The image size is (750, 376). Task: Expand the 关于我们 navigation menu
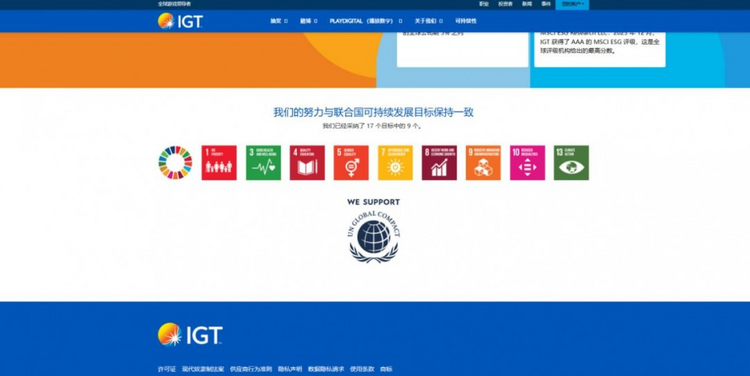[x=428, y=21]
